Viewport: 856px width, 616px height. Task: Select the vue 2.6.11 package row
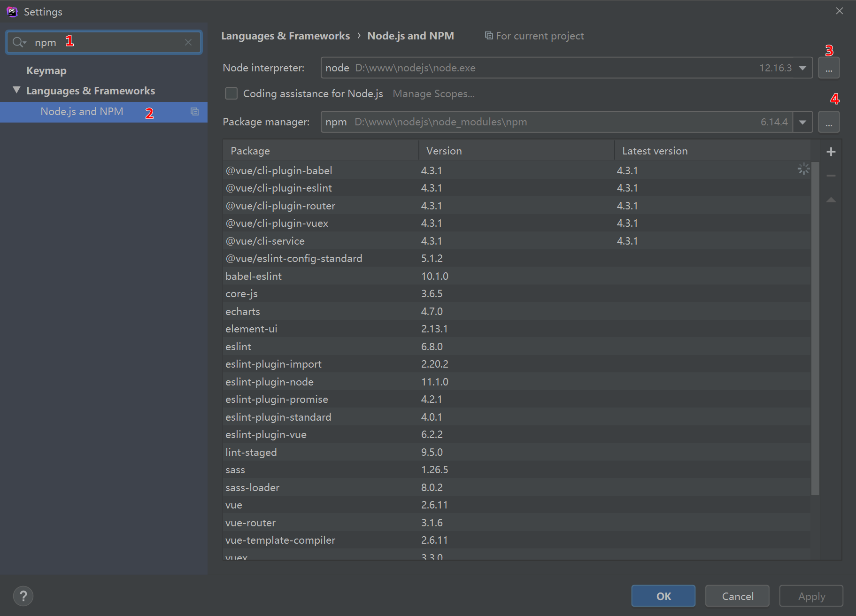[x=517, y=505]
